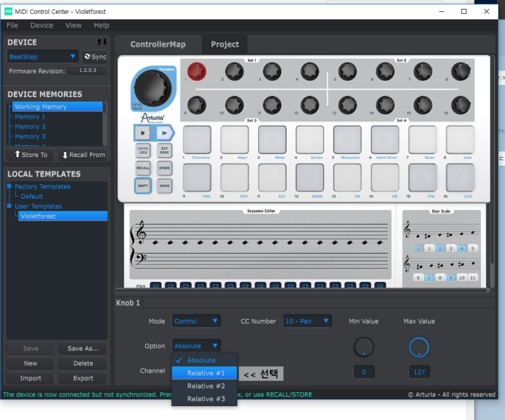
Task: Choose Relative #3 in the option list
Action: (205, 399)
